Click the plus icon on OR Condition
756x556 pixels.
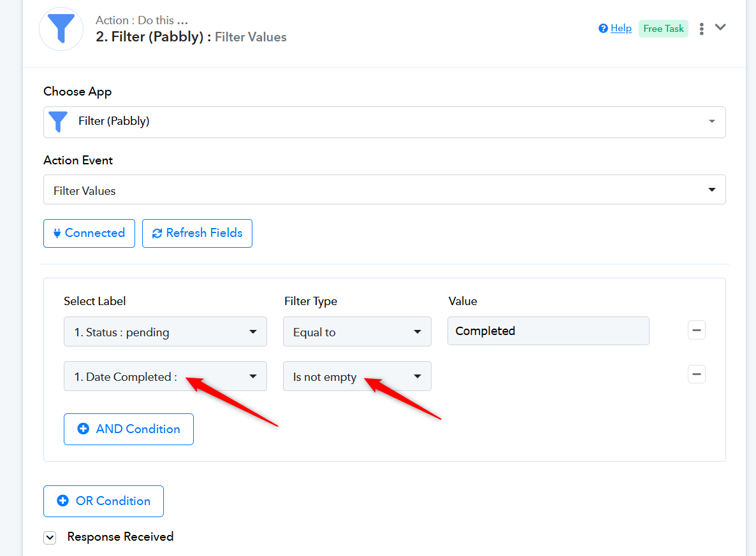[x=62, y=501]
